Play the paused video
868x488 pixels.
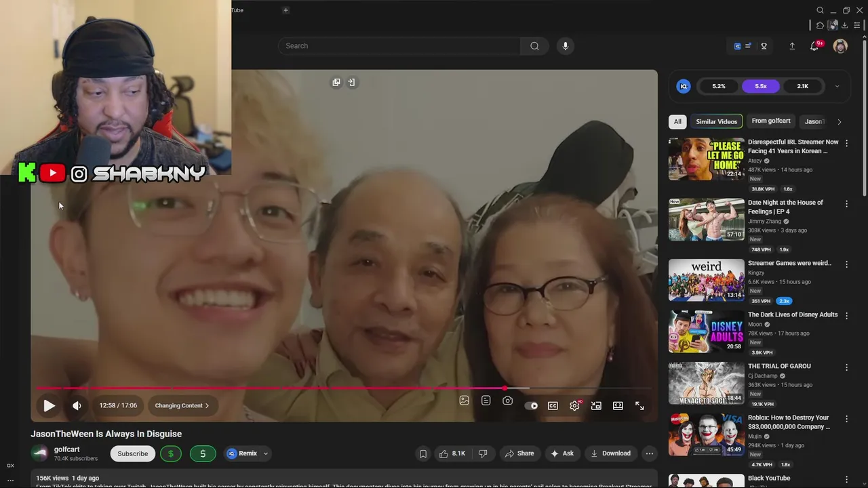pyautogui.click(x=49, y=405)
